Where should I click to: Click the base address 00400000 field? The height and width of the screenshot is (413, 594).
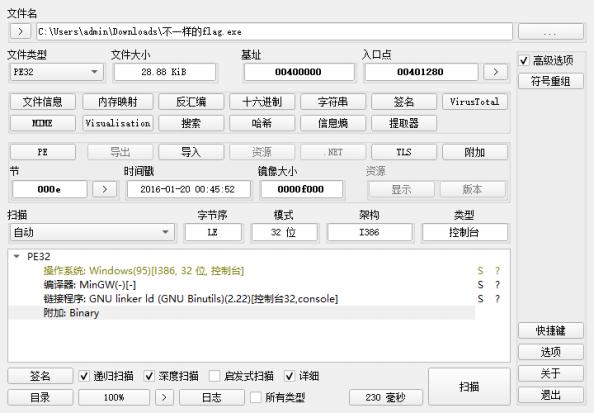(x=299, y=72)
